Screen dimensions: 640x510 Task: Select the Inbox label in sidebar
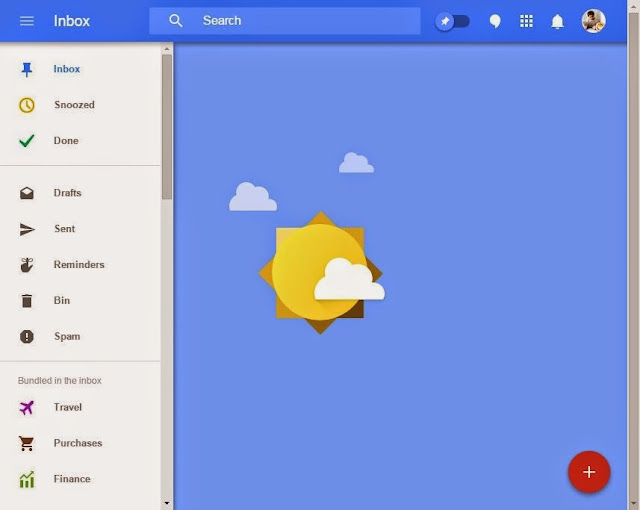pyautogui.click(x=67, y=69)
